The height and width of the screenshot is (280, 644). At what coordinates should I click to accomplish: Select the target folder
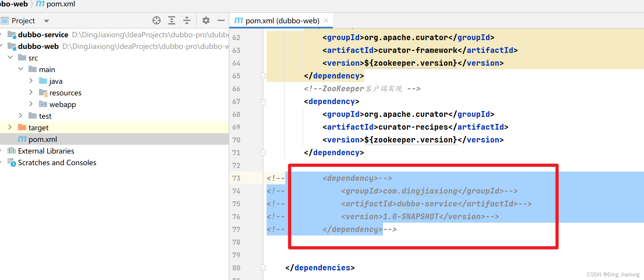point(38,128)
